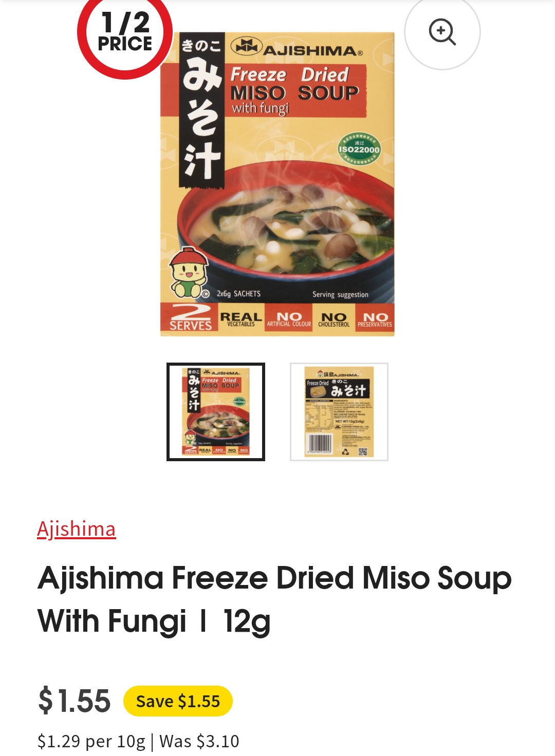Click the Was $3.10 previous price text
This screenshot has height=756, width=555.
click(199, 741)
